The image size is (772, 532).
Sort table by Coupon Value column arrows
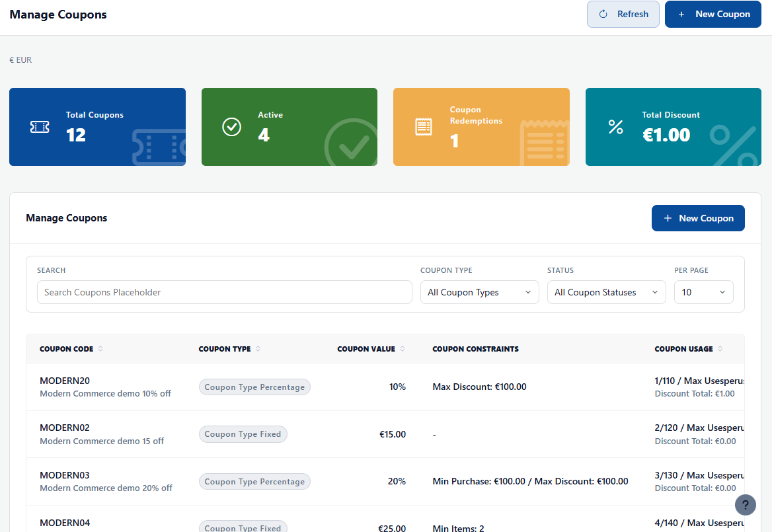coord(403,348)
